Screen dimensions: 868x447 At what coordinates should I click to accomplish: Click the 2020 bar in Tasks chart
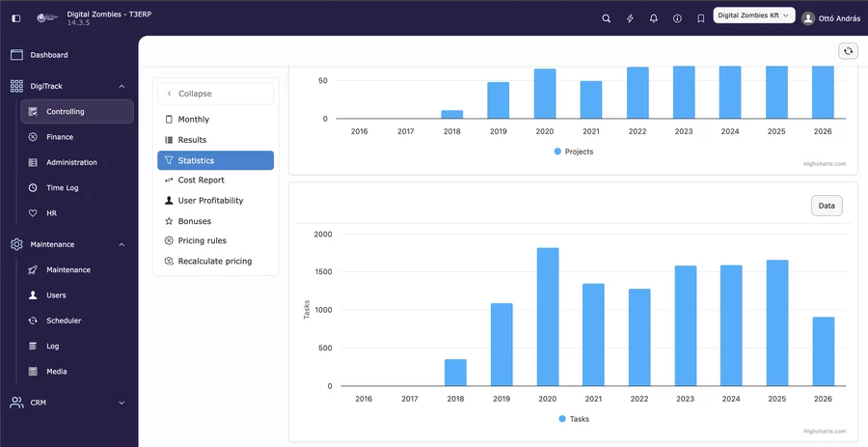[548, 317]
